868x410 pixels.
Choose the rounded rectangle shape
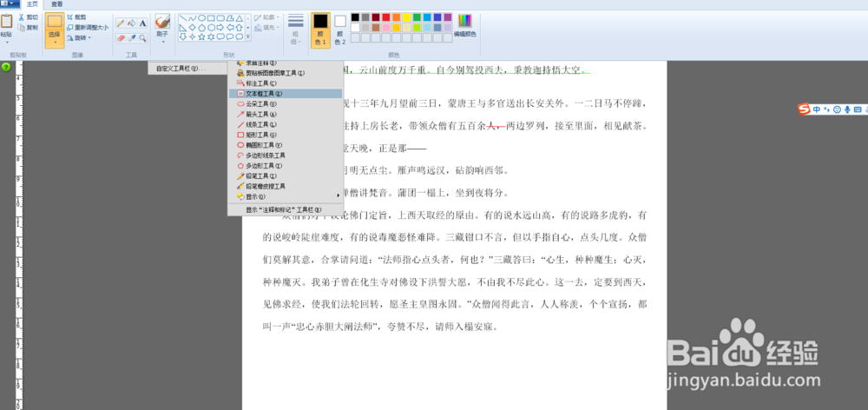click(220, 17)
